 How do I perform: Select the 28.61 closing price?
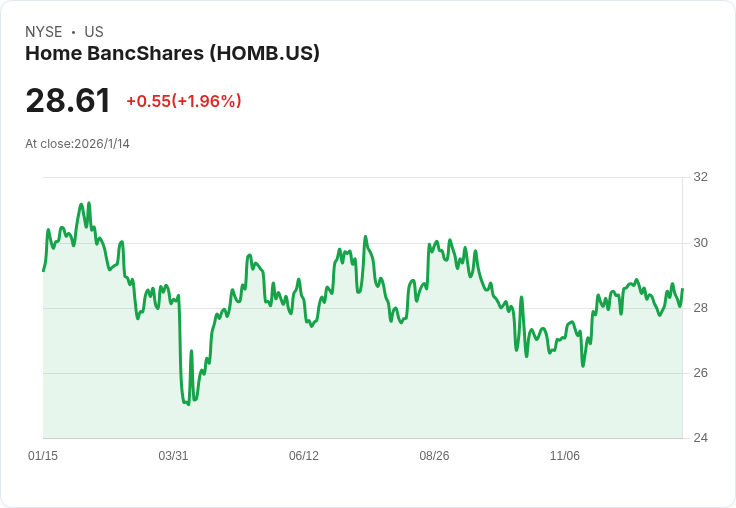tap(68, 101)
